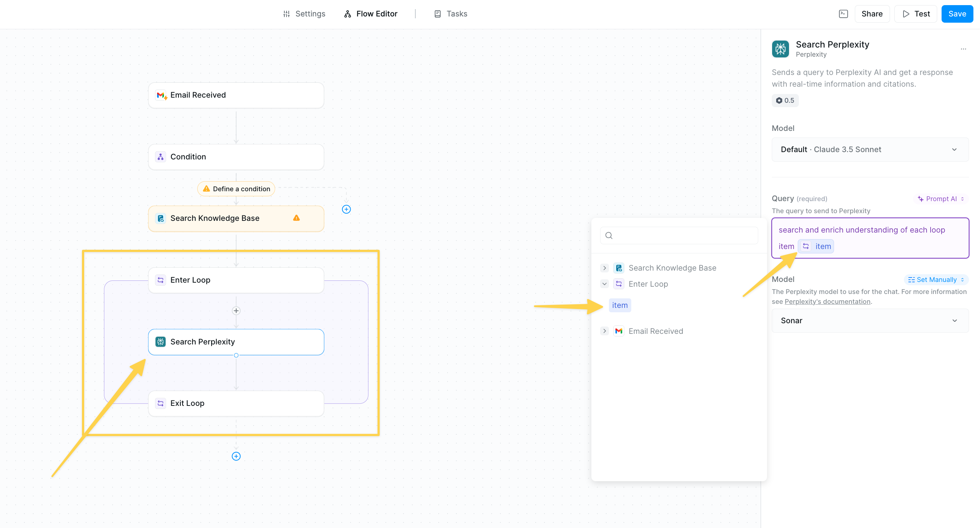Collapse the Enter Loop variable group
The height and width of the screenshot is (528, 980).
(x=604, y=284)
